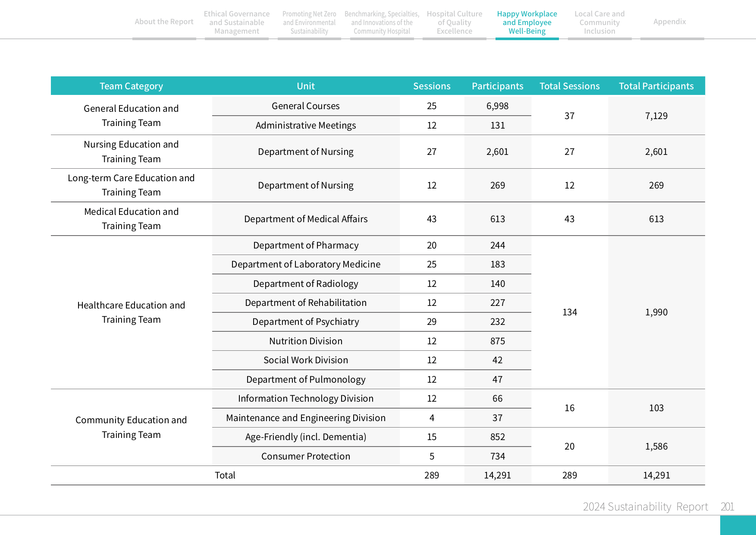Select the General Courses unit cell
The width and height of the screenshot is (756, 535).
pyautogui.click(x=306, y=106)
